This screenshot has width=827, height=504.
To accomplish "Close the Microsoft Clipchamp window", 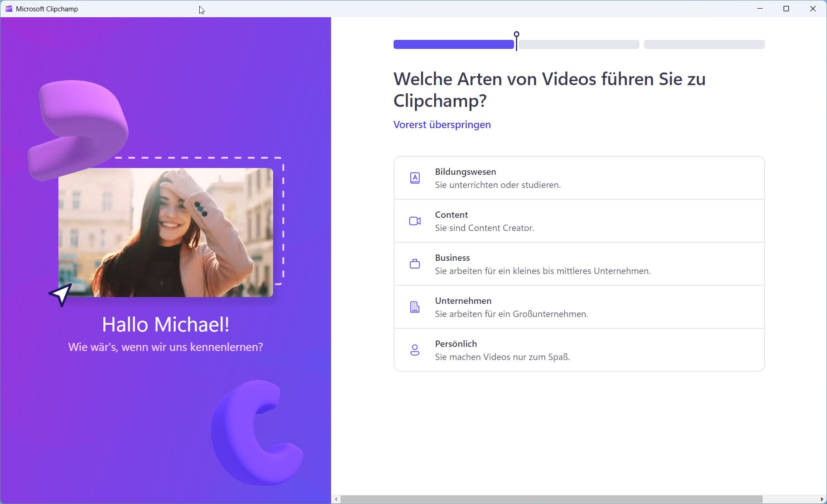I will tap(813, 9).
